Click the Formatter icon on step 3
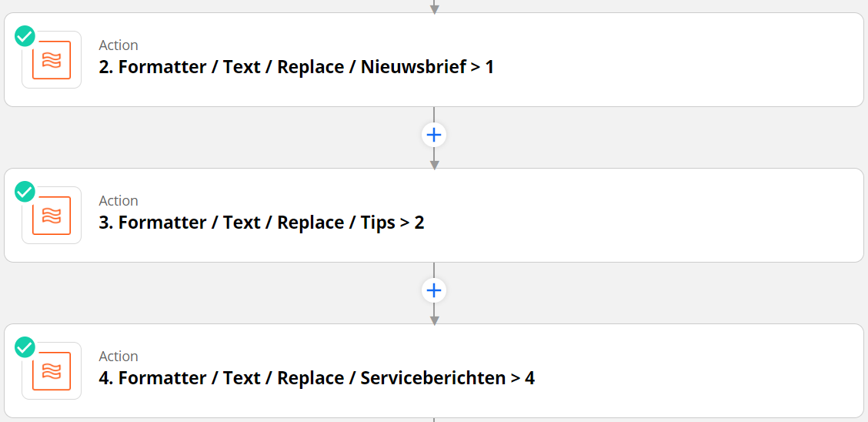This screenshot has width=868, height=422. point(52,216)
